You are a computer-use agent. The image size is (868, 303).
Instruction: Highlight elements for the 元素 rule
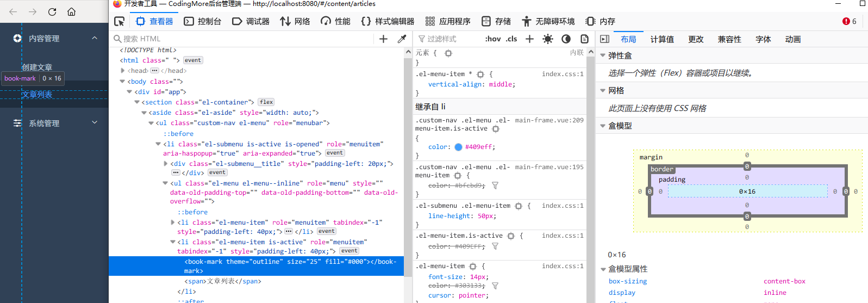coord(448,53)
